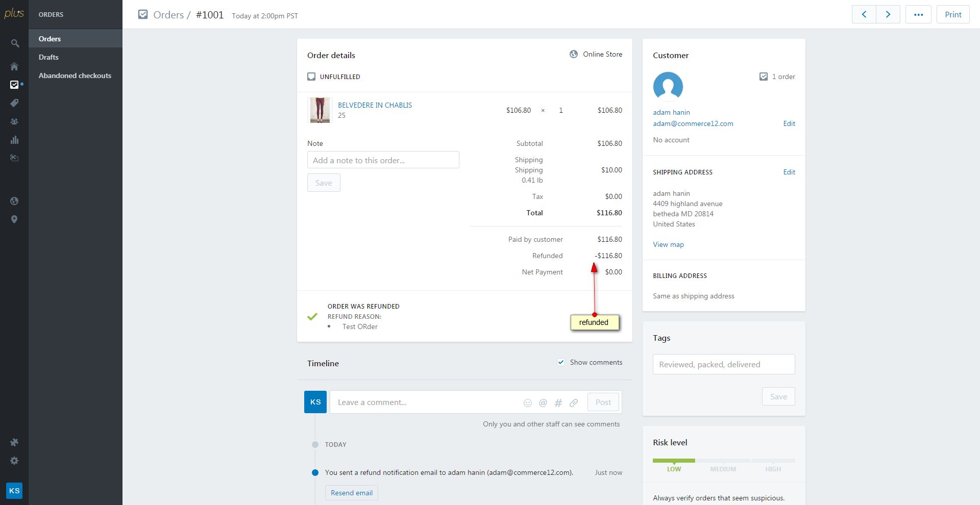Click the 1 order link
The height and width of the screenshot is (505, 980).
[783, 77]
